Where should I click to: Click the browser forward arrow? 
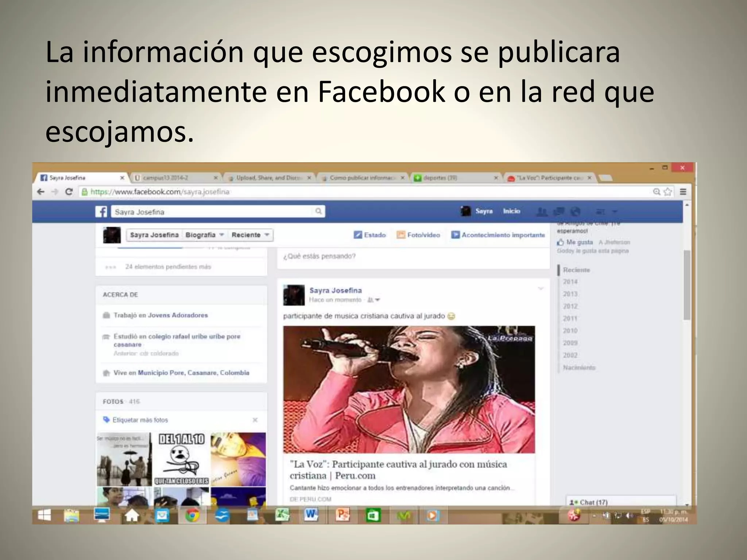pos(55,192)
